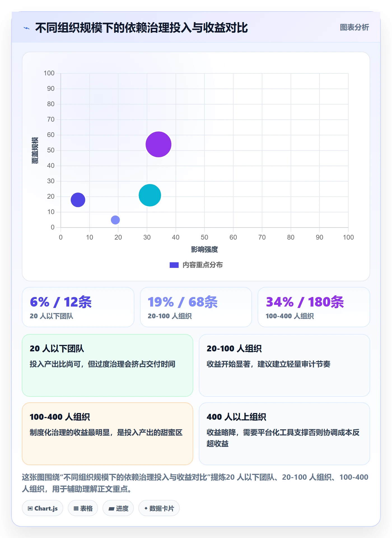The image size is (392, 538).
Task: Click the 20-100 人组织 label under 19%
Action: [x=170, y=316]
